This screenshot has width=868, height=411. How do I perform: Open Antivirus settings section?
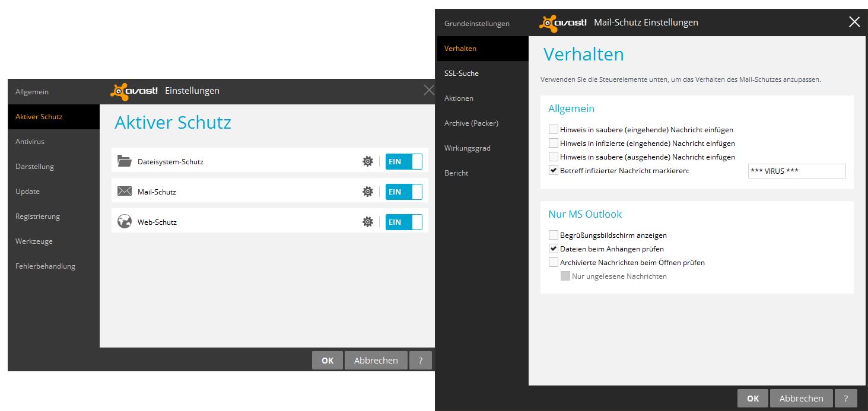[x=53, y=142]
